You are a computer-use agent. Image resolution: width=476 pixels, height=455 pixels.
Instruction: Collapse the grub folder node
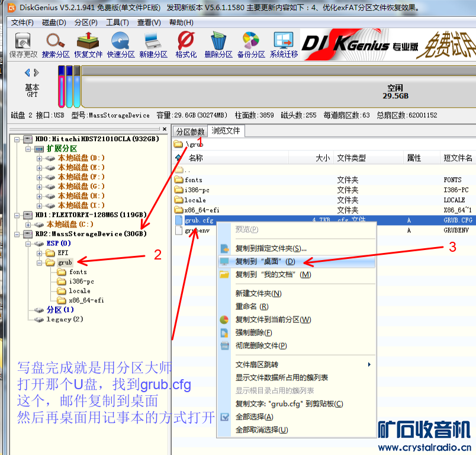tap(40, 262)
